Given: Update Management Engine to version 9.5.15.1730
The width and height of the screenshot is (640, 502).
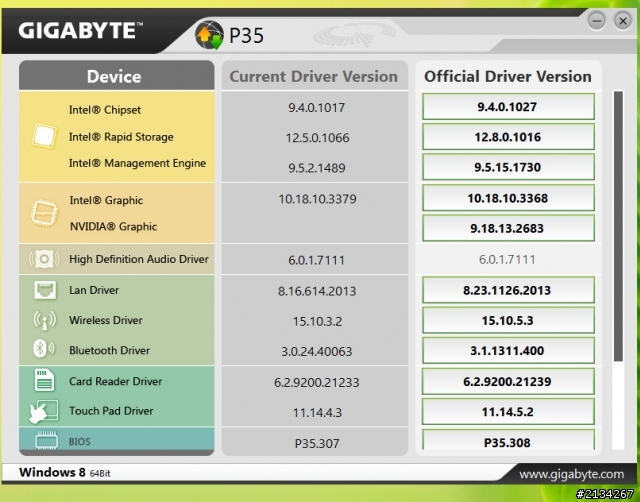Looking at the screenshot, I should (x=508, y=167).
